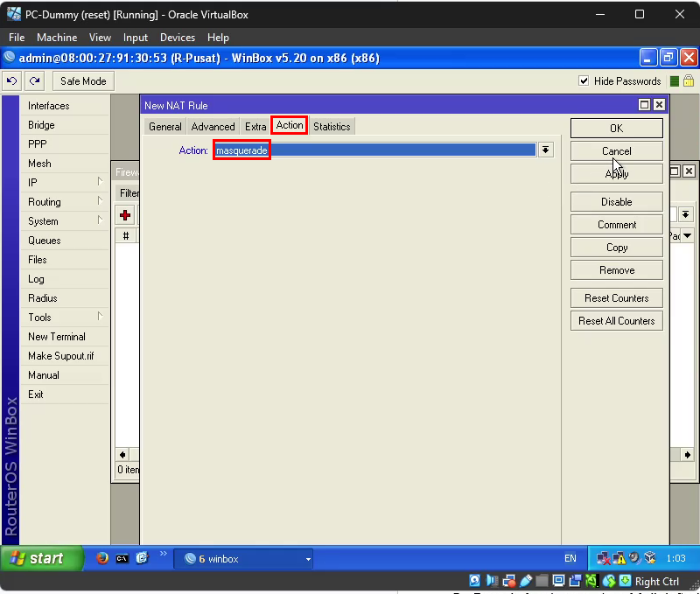The image size is (700, 594).
Task: Switch to the Advanced tab
Action: [213, 127]
